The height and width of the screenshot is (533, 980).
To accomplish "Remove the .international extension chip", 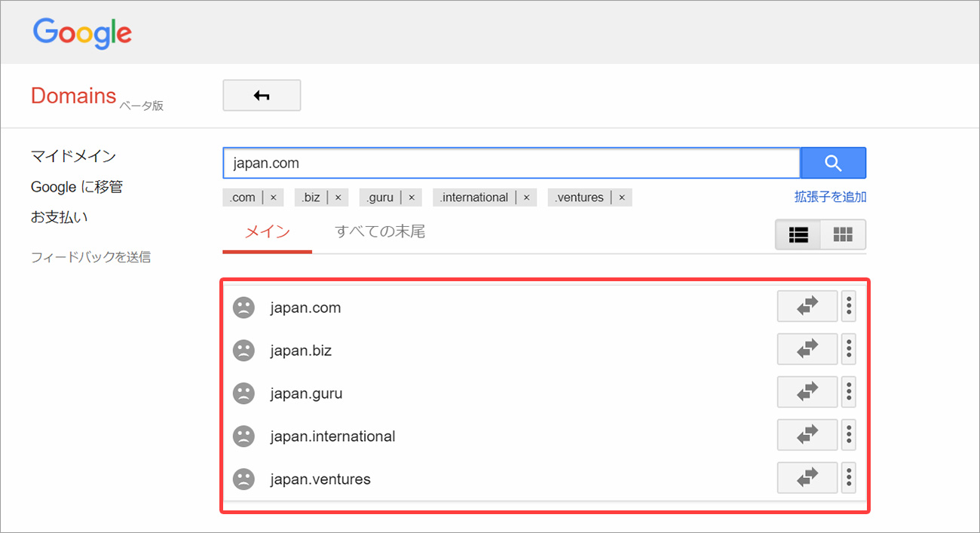I will [x=526, y=198].
